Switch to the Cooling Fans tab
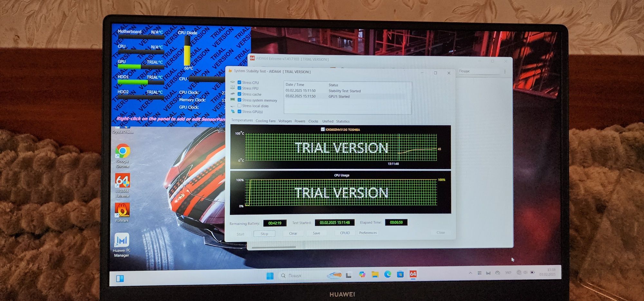This screenshot has width=644, height=301. pos(266,121)
